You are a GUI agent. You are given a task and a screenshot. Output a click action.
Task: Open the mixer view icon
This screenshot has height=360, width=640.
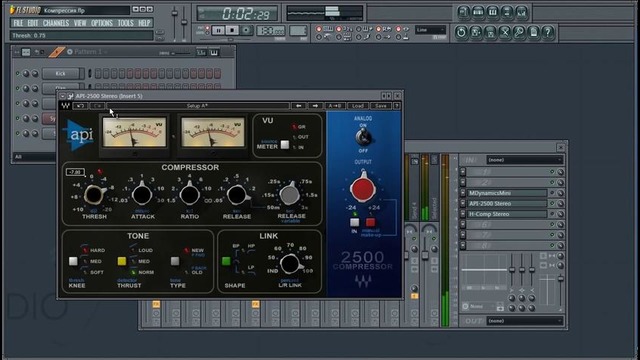(522, 13)
